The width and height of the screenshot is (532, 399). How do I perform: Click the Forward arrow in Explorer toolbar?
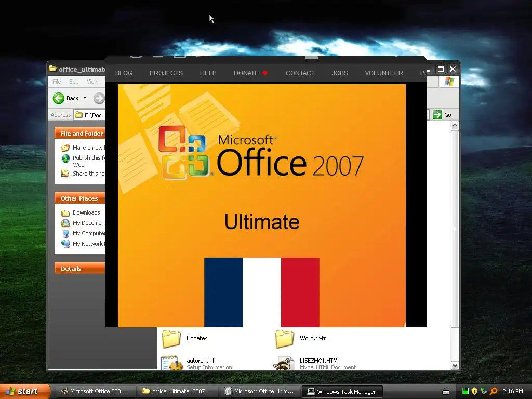tap(99, 98)
